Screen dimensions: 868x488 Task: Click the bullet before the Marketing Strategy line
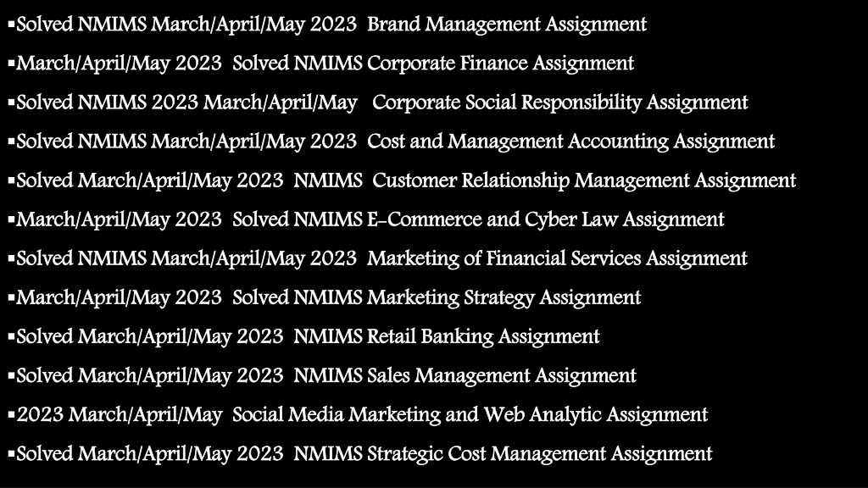[x=11, y=298]
